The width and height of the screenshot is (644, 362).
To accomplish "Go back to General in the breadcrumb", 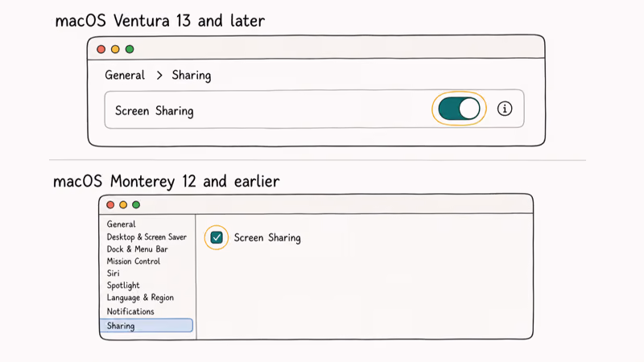I will click(x=125, y=75).
